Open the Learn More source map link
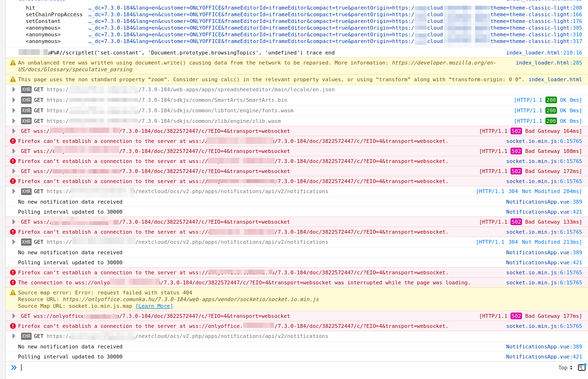This screenshot has width=588, height=379. coord(154,306)
